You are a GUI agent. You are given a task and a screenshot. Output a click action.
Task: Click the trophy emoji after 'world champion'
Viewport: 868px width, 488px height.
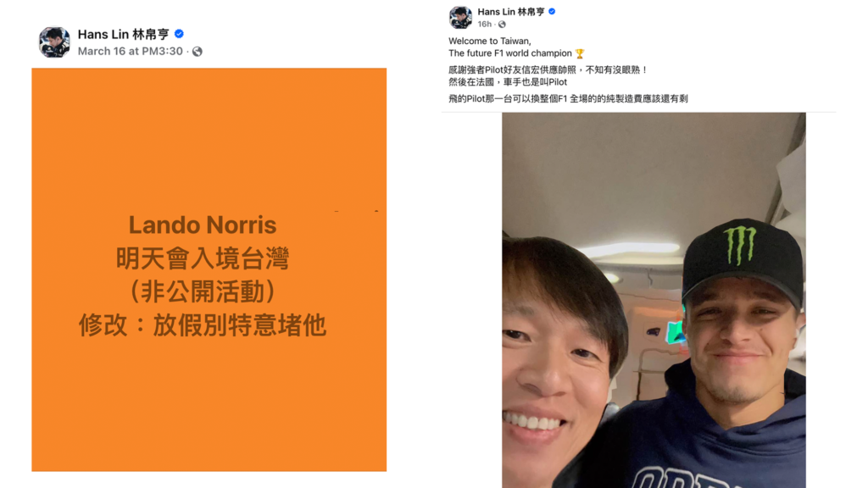tap(580, 53)
